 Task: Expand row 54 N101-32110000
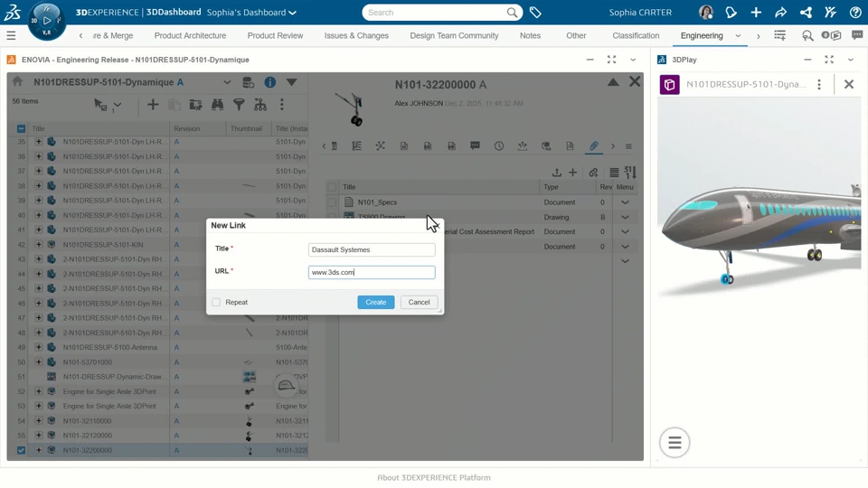click(38, 420)
